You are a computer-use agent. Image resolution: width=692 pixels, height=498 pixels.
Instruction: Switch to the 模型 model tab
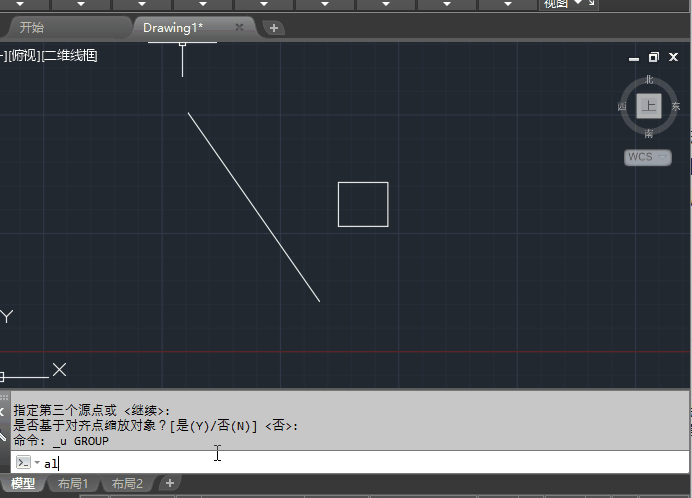click(x=23, y=484)
